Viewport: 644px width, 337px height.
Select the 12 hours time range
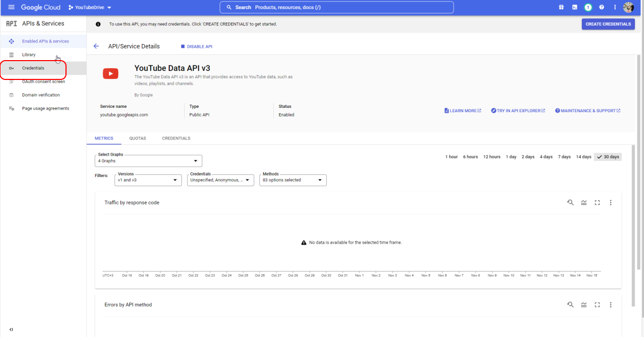point(492,157)
